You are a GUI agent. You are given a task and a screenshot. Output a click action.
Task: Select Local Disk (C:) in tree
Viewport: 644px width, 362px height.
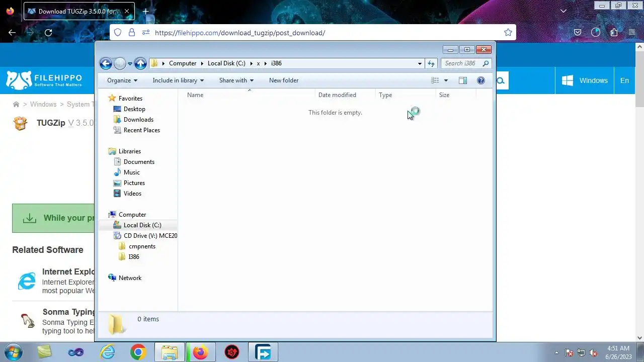click(142, 225)
